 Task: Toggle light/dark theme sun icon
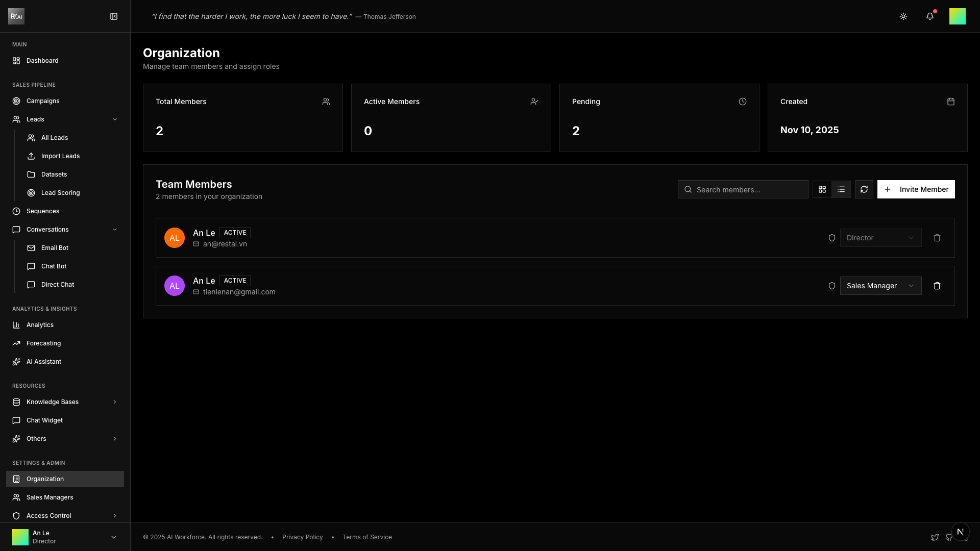click(x=903, y=16)
